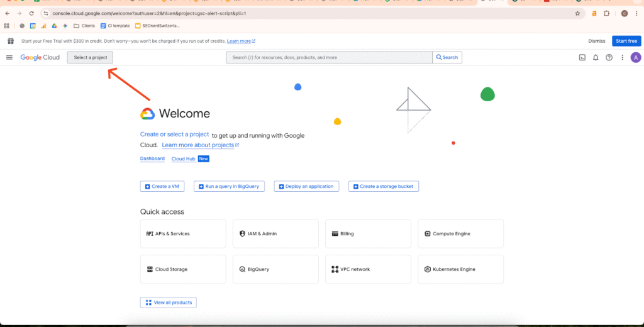Viewport: 644px width, 327px height.
Task: Click the gift icon in trial banner
Action: [x=11, y=41]
